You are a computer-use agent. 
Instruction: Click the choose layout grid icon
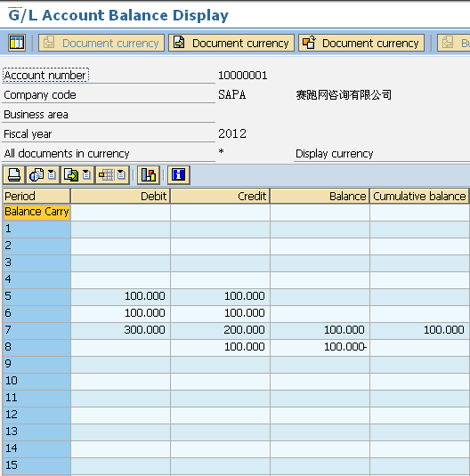click(x=106, y=175)
